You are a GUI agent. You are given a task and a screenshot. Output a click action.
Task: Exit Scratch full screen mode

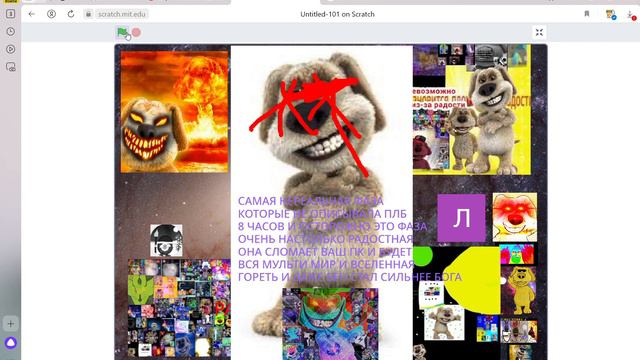click(539, 33)
